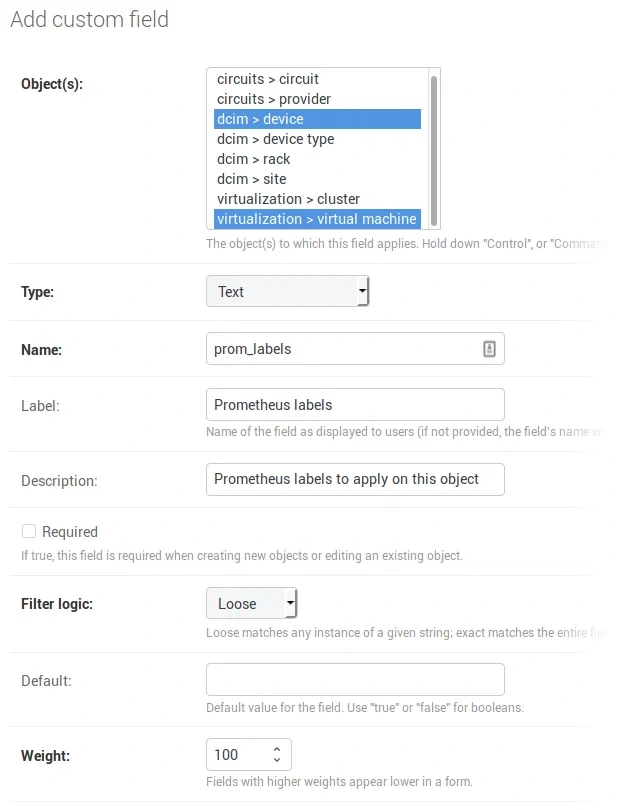Viewport: 623px width, 810px height.
Task: Choose 'dcim > device type' object
Action: coord(276,139)
